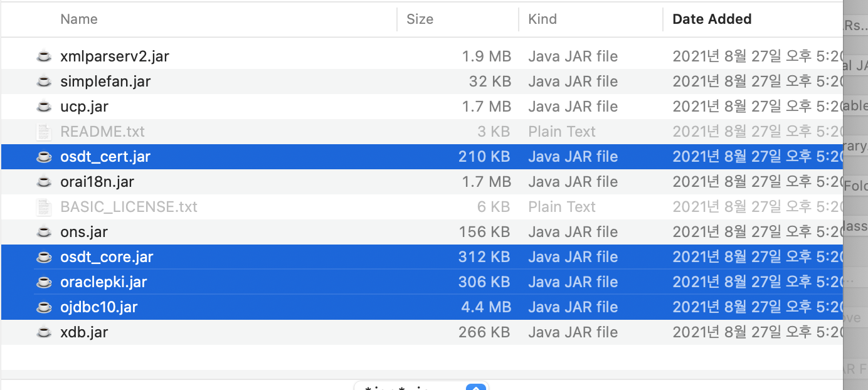Select the ons.jar file name

[x=84, y=232]
